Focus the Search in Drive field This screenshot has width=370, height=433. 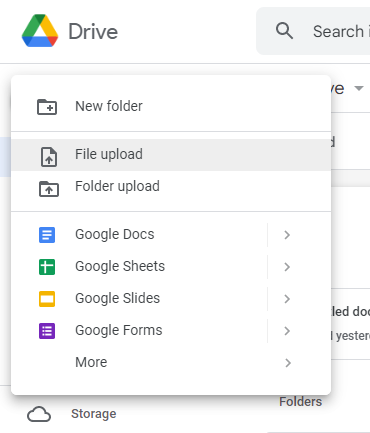click(x=313, y=31)
